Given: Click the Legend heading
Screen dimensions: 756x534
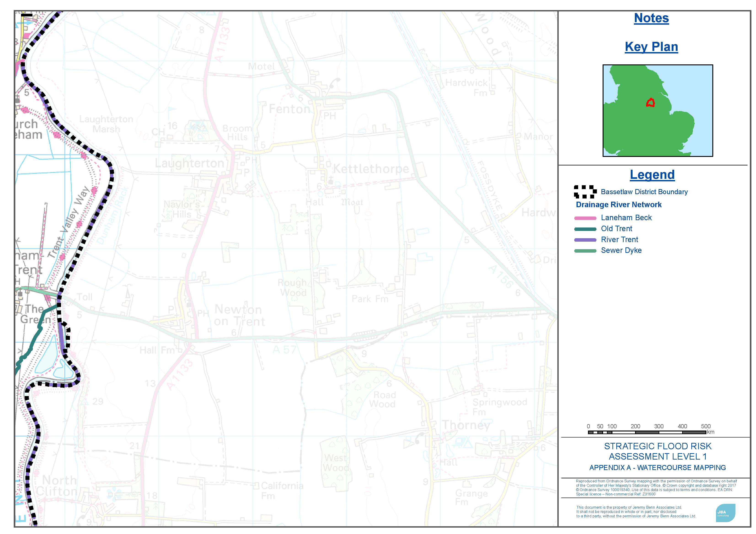Looking at the screenshot, I should tap(652, 175).
